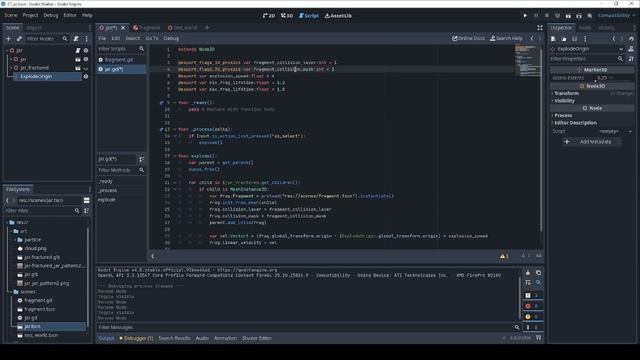The width and height of the screenshot is (640, 360).
Task: Open the scene icon on jar_fractured node
Action: point(78,68)
